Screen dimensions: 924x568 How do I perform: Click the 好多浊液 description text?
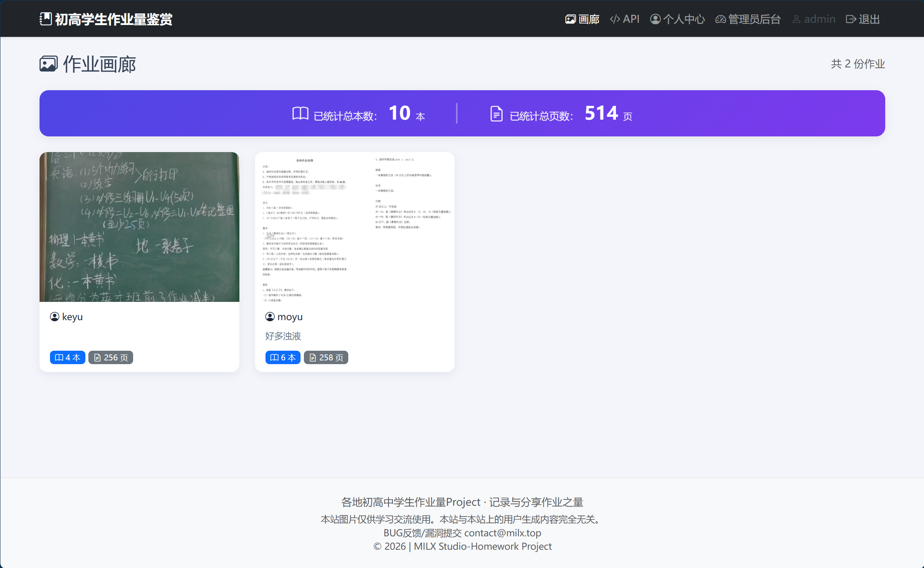coord(283,336)
